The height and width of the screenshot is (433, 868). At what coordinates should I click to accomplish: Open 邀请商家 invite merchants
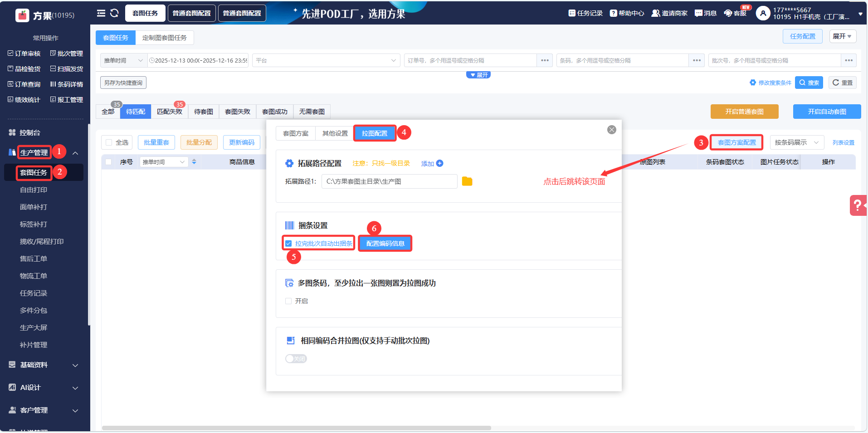pyautogui.click(x=669, y=13)
